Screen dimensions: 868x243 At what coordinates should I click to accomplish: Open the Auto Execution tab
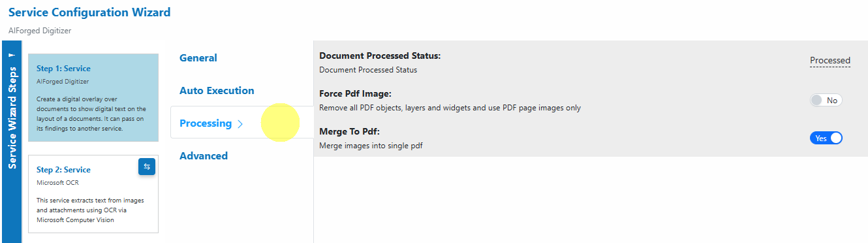tap(217, 90)
